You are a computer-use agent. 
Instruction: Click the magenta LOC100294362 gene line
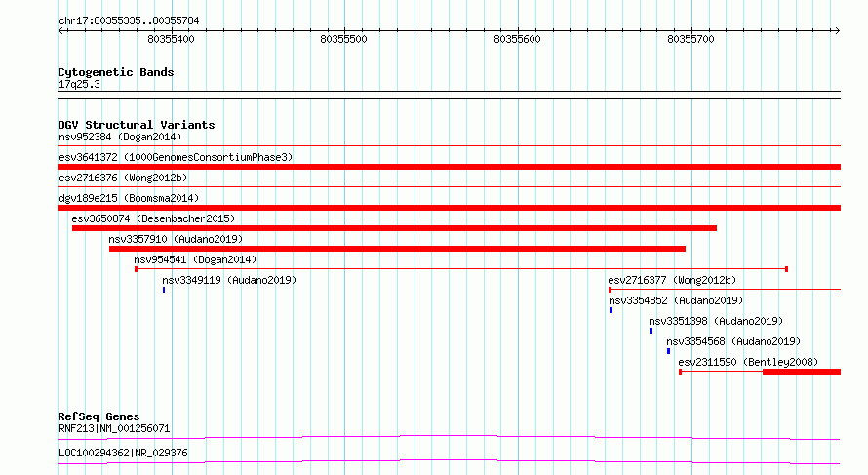pos(449,461)
